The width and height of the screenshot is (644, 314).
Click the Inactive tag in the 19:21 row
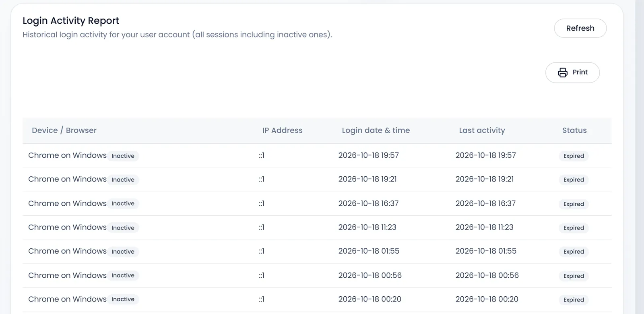(x=123, y=180)
